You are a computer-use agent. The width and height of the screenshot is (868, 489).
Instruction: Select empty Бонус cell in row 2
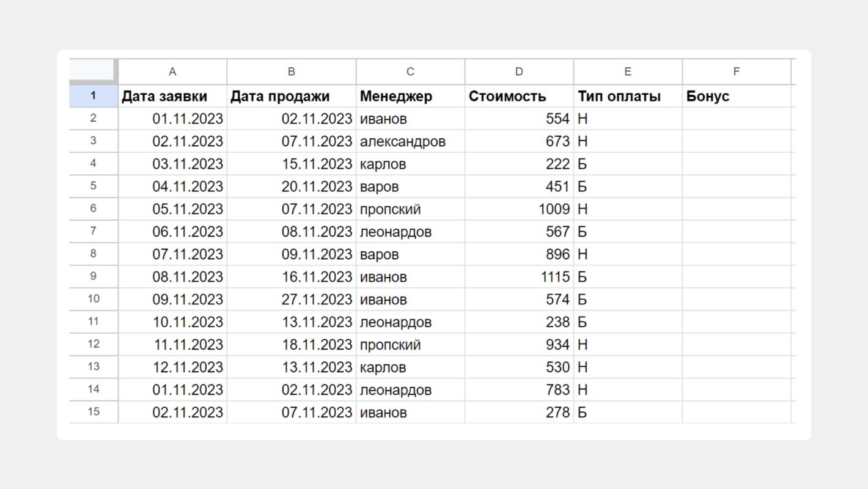point(737,119)
